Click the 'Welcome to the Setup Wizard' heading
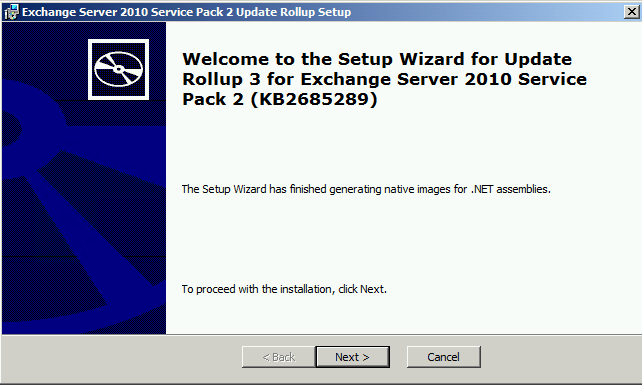The height and width of the screenshot is (385, 642). tap(377, 59)
